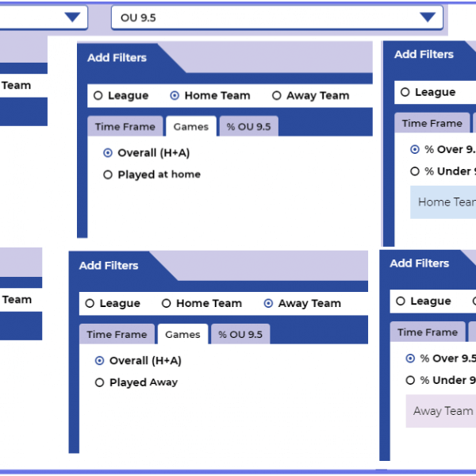476x476 pixels.
Task: Choose Overall (H+A) above "Played Away"
Action: pyautogui.click(x=100, y=361)
